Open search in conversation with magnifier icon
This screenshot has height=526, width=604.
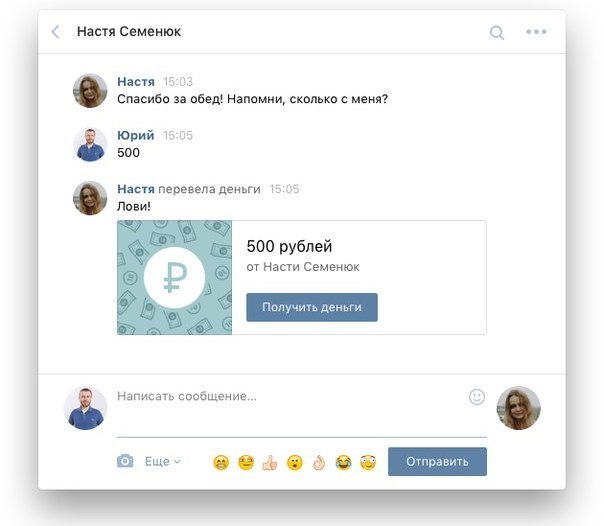pos(497,32)
